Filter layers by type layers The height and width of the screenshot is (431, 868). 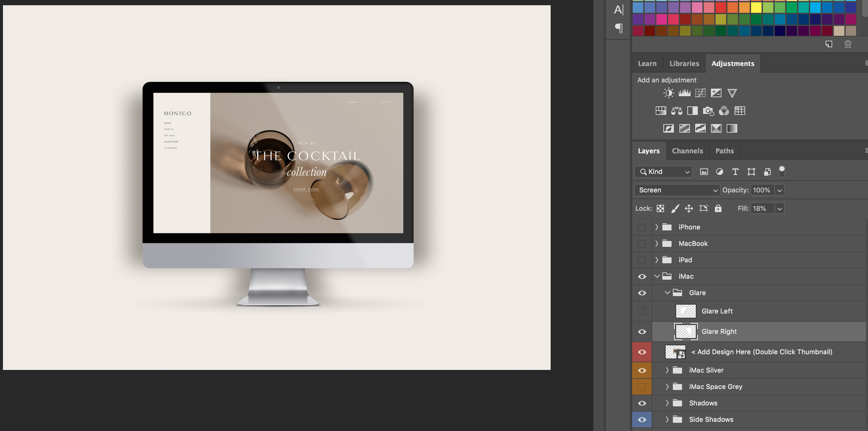coord(735,172)
